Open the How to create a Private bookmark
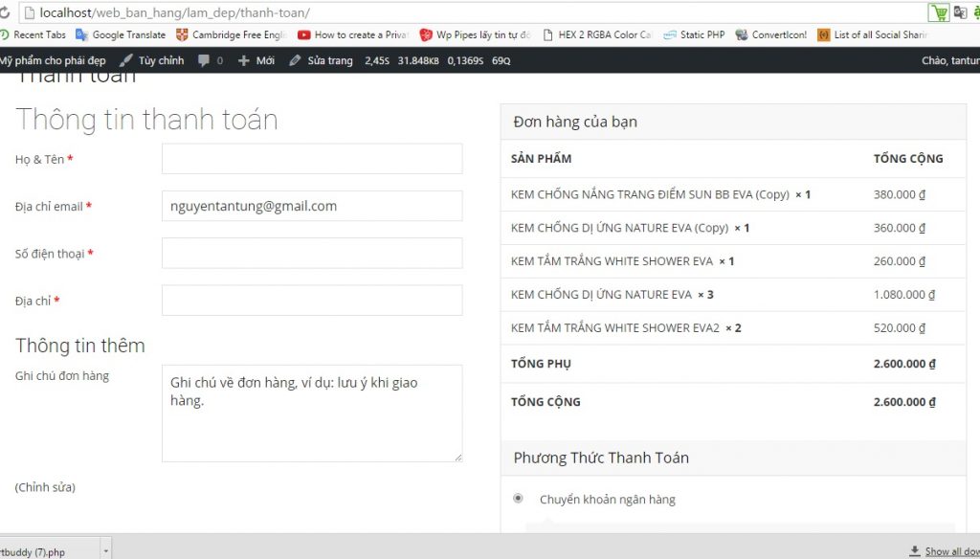This screenshot has height=559, width=980. [353, 35]
